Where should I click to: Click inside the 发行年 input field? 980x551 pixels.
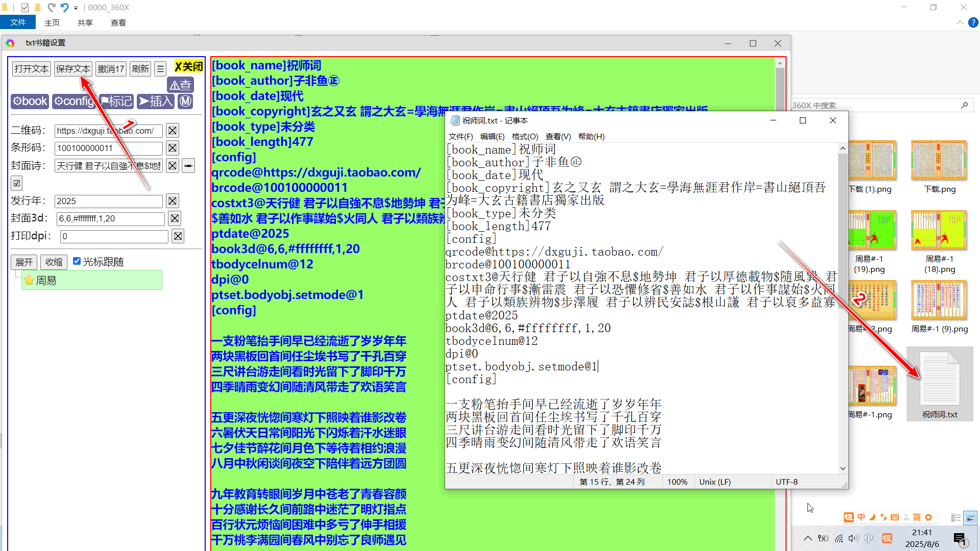[x=108, y=201]
